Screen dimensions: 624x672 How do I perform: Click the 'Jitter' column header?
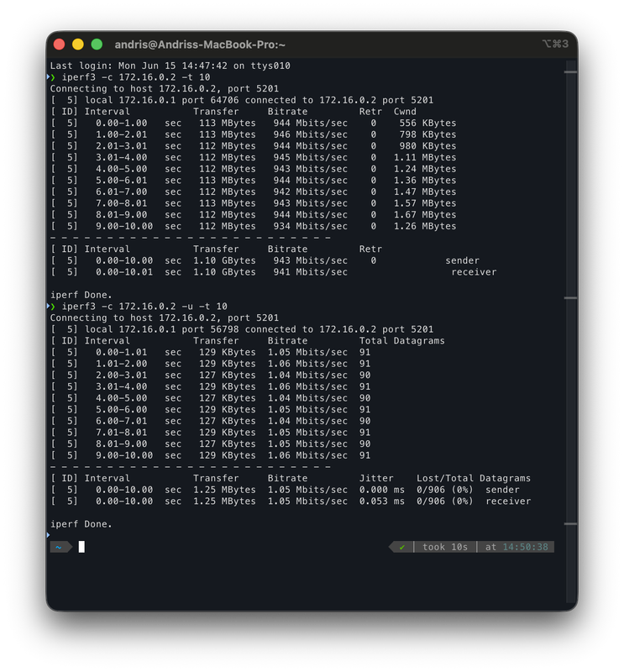pyautogui.click(x=376, y=478)
